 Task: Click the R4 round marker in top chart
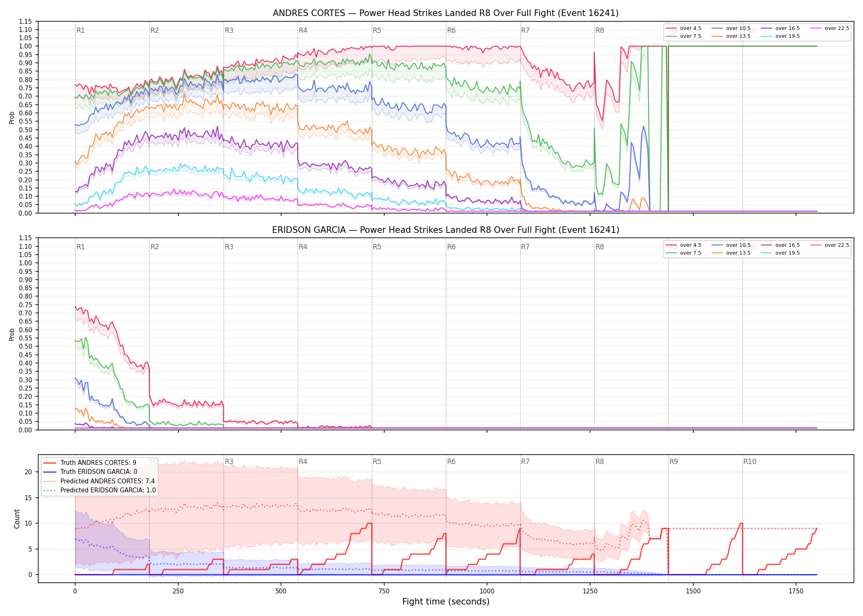[x=303, y=30]
